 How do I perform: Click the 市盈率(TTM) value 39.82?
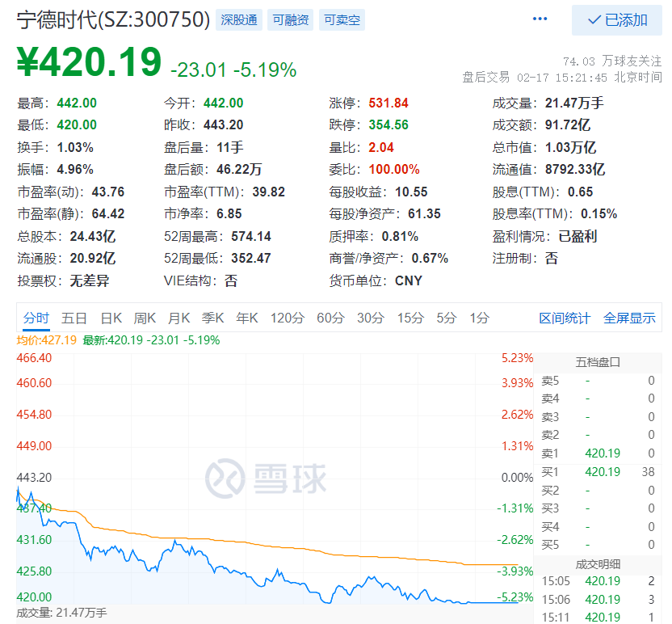coord(269,192)
